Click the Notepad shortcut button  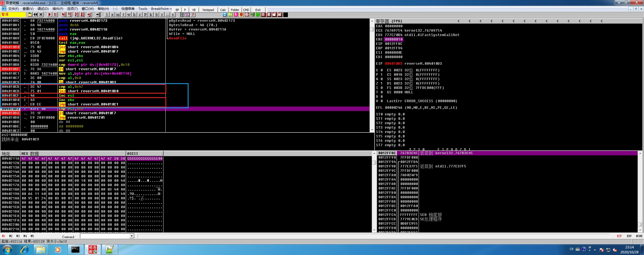coord(208,10)
